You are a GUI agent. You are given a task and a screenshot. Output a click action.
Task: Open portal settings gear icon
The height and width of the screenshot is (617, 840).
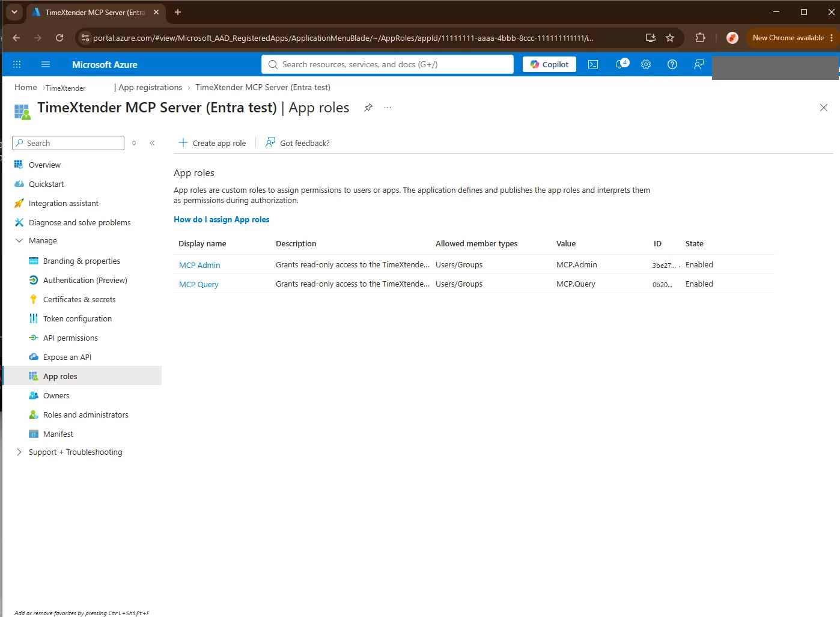646,64
